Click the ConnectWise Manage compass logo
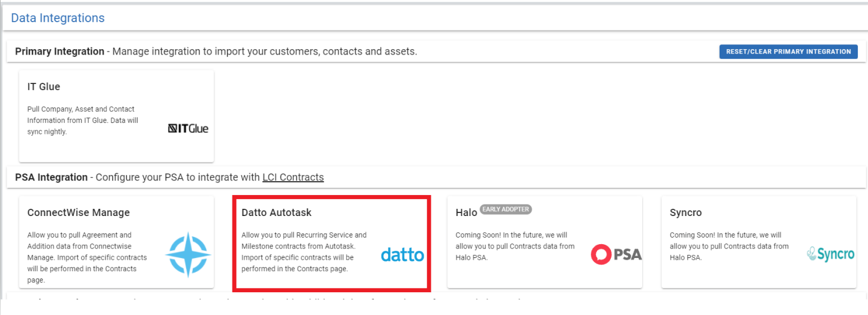This screenshot has height=315, width=868. pyautogui.click(x=188, y=255)
